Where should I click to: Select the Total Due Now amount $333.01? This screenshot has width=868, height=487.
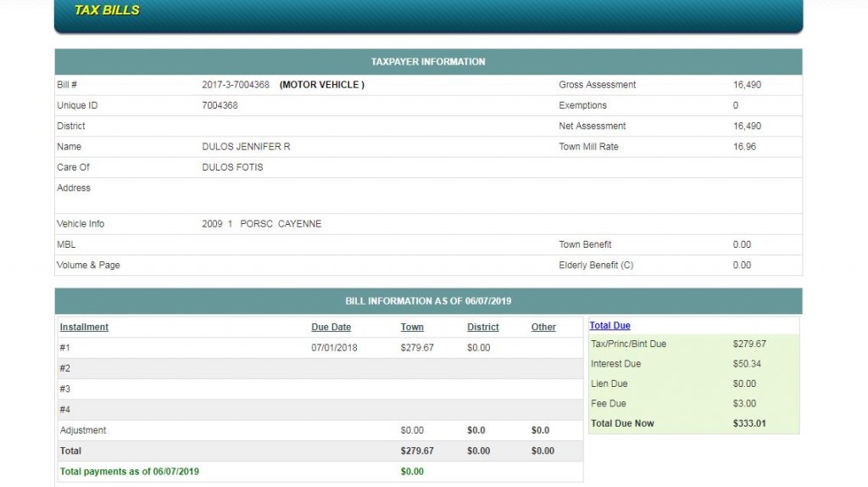click(749, 423)
